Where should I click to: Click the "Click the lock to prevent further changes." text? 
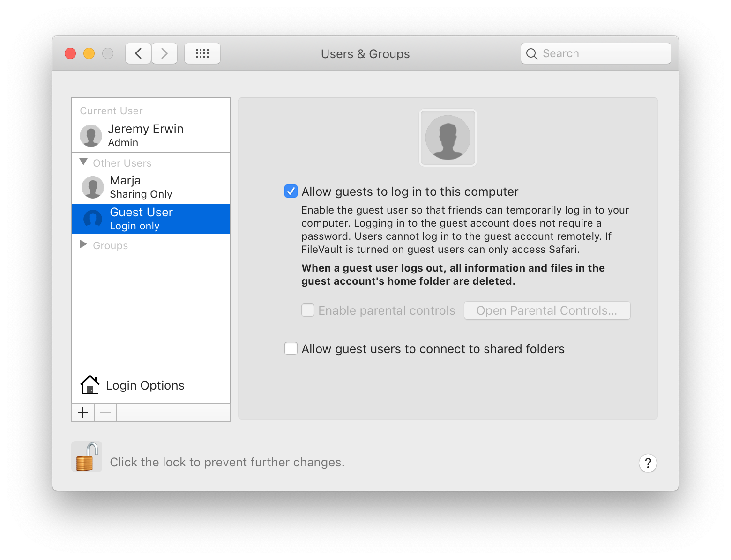(x=227, y=463)
